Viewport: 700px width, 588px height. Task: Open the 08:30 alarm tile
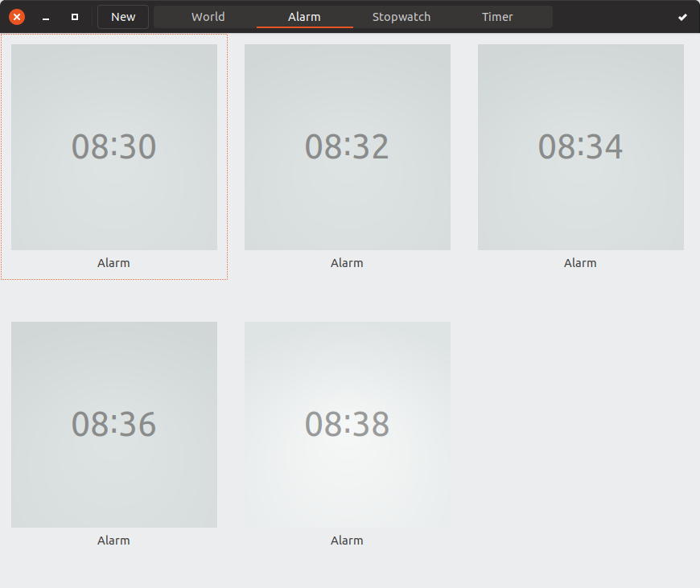114,147
